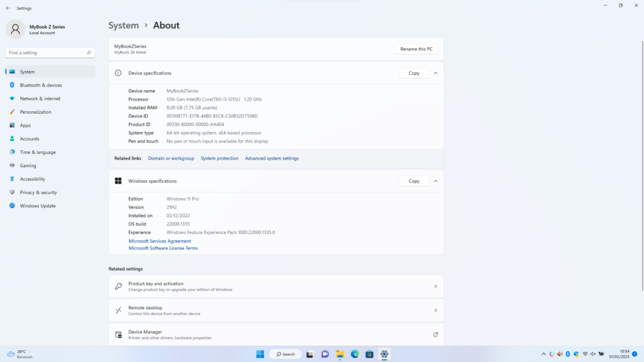Select the OS build value 22000.1335
The image size is (644, 362).
[x=178, y=224]
